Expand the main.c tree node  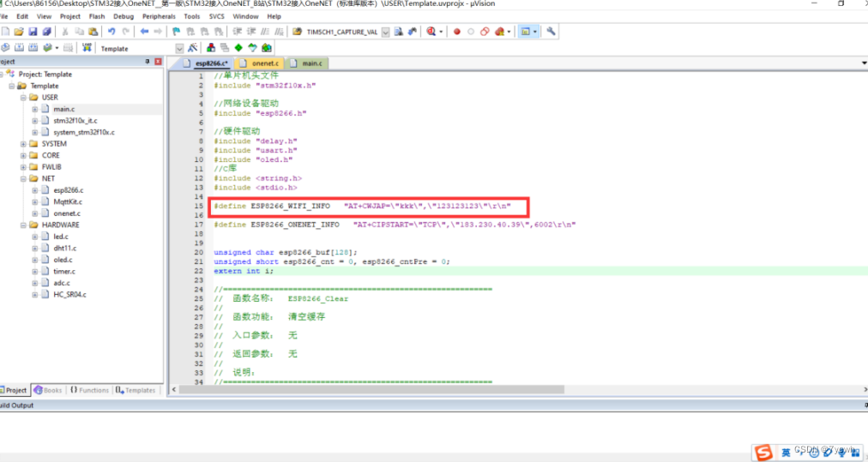pyautogui.click(x=35, y=109)
